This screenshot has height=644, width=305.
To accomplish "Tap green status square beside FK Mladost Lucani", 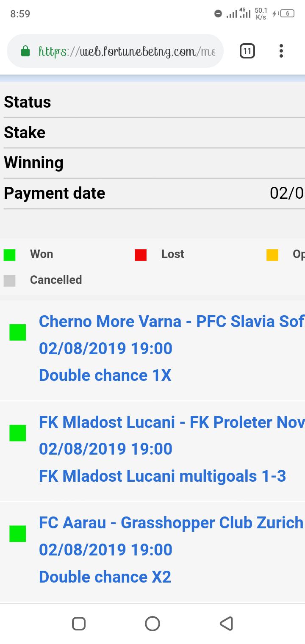I will pos(18,433).
